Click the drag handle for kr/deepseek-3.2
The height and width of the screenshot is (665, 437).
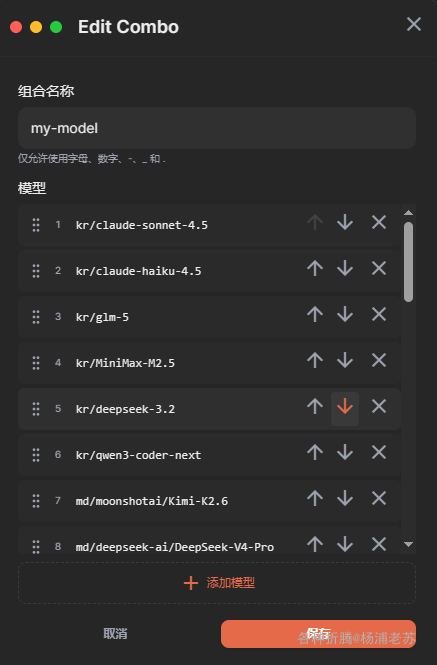click(x=36, y=409)
